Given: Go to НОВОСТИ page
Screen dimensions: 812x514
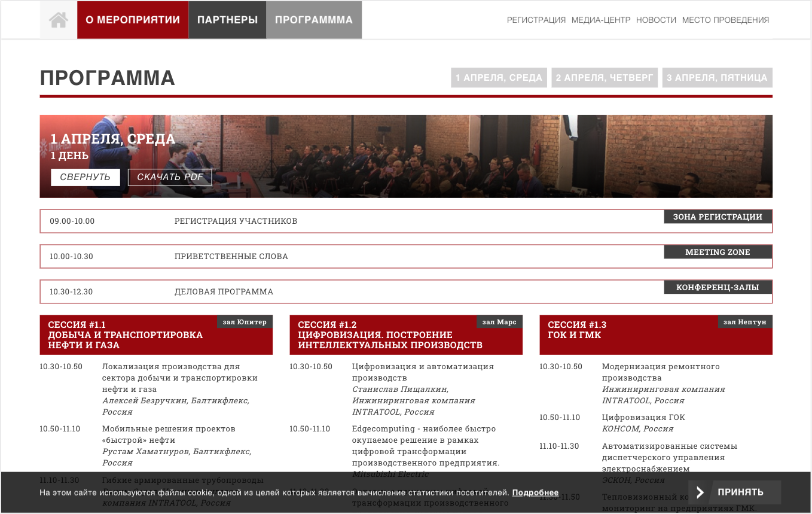Looking at the screenshot, I should pos(656,20).
